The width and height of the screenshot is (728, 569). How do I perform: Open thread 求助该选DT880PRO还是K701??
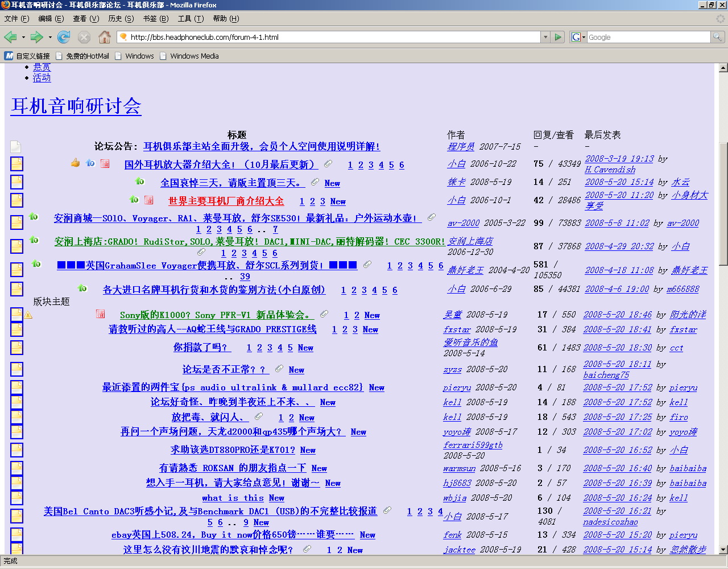233,450
